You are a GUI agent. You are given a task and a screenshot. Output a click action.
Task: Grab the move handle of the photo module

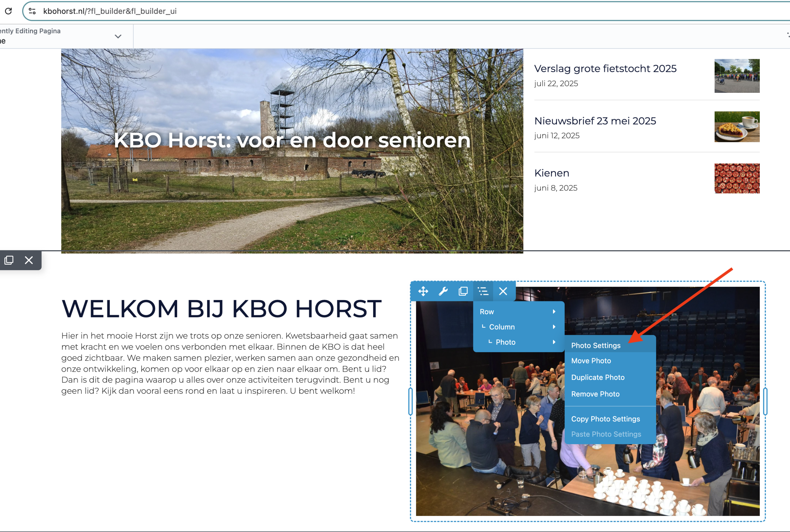tap(423, 291)
